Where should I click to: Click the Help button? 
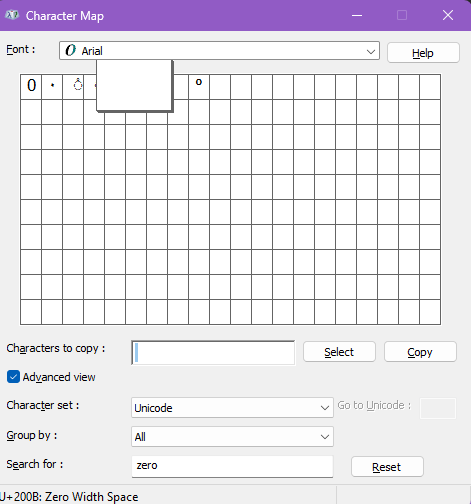coord(423,53)
